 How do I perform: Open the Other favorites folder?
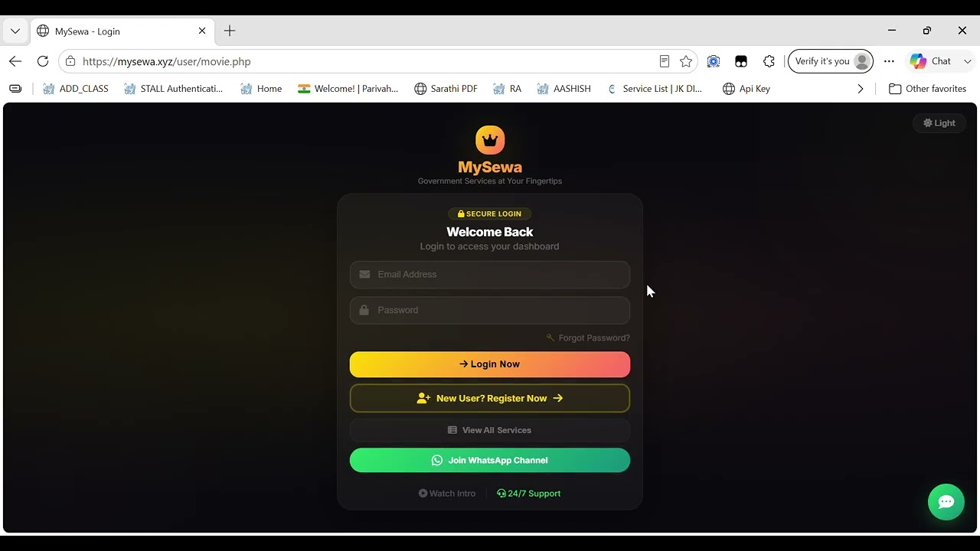927,89
